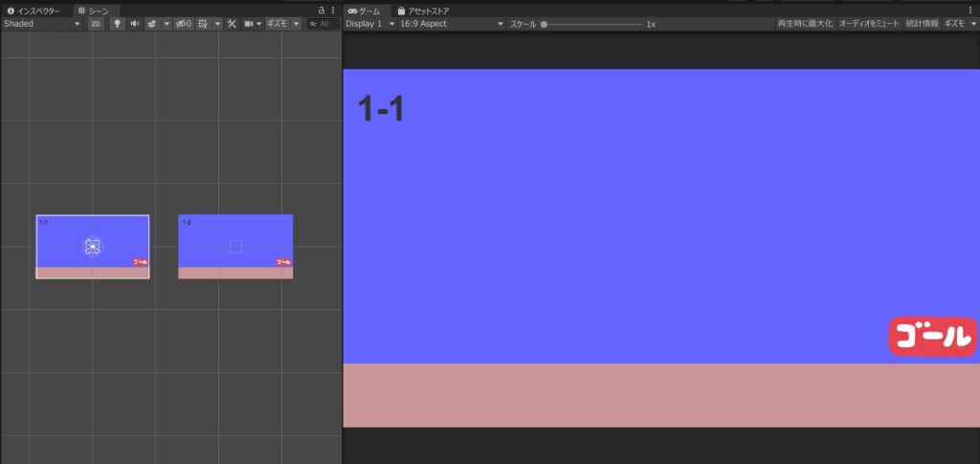Toggle Scene view ギズモ button
The image size is (980, 464).
click(278, 24)
